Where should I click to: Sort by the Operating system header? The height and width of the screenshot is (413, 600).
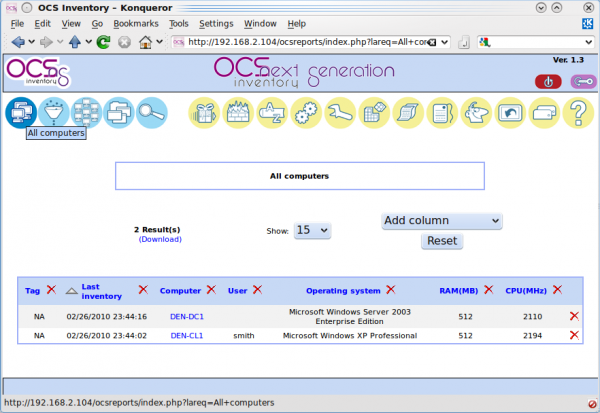tap(343, 291)
